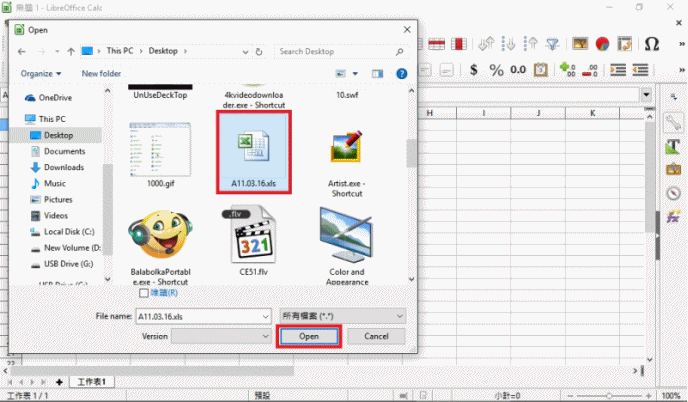Select OneDrive in navigation pane
The image size is (688, 402).
(x=55, y=97)
